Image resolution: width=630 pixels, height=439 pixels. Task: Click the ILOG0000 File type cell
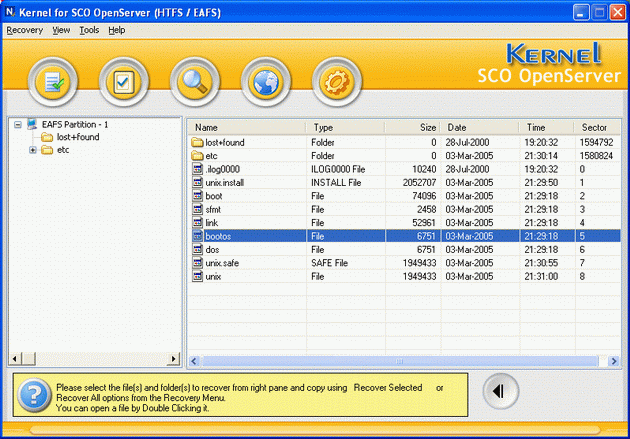pos(338,169)
